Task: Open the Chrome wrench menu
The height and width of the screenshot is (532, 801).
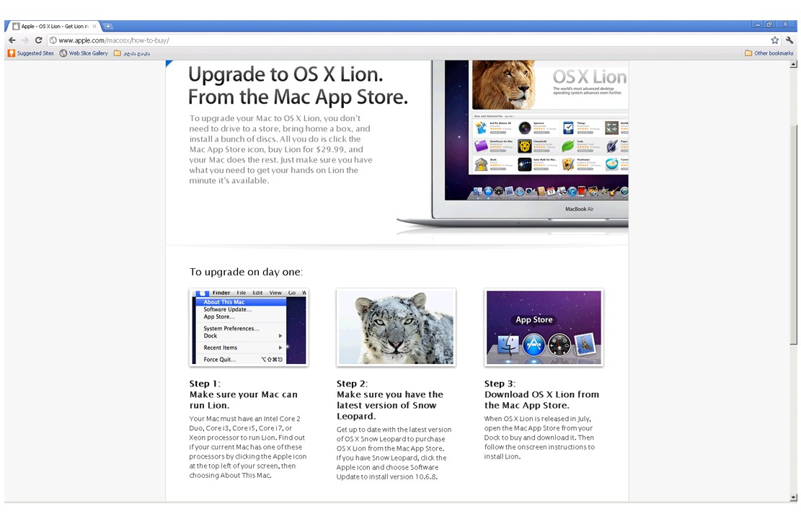Action: [789, 40]
